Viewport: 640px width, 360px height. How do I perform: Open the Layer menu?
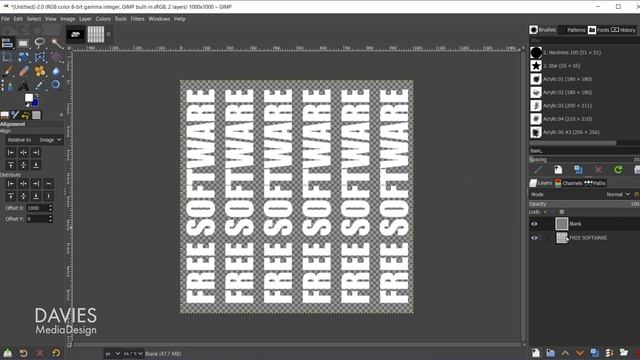[x=85, y=19]
